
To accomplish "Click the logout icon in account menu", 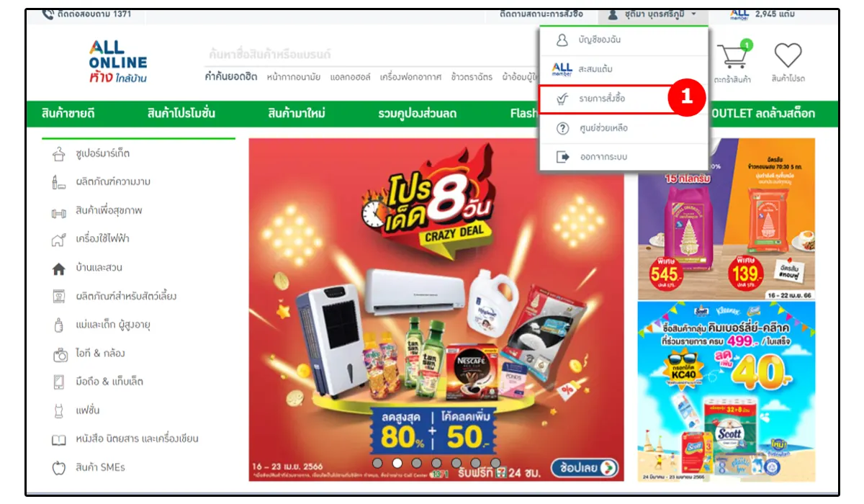I will coord(563,157).
